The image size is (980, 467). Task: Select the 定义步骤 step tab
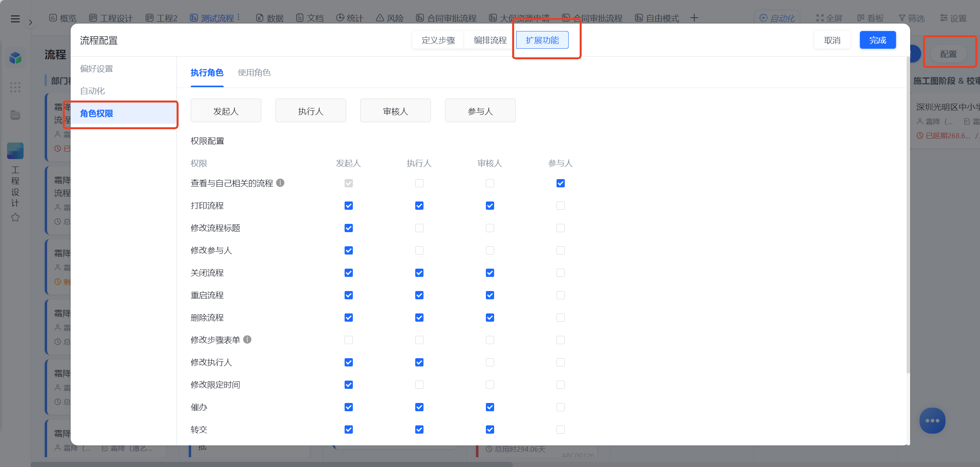tap(438, 40)
